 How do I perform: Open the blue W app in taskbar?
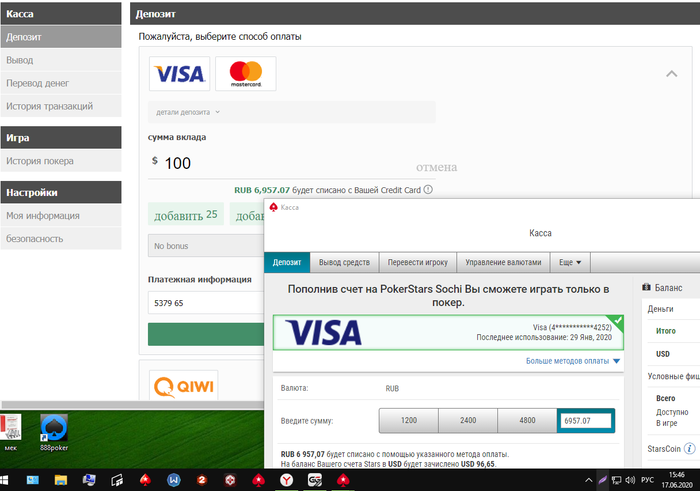[x=174, y=480]
